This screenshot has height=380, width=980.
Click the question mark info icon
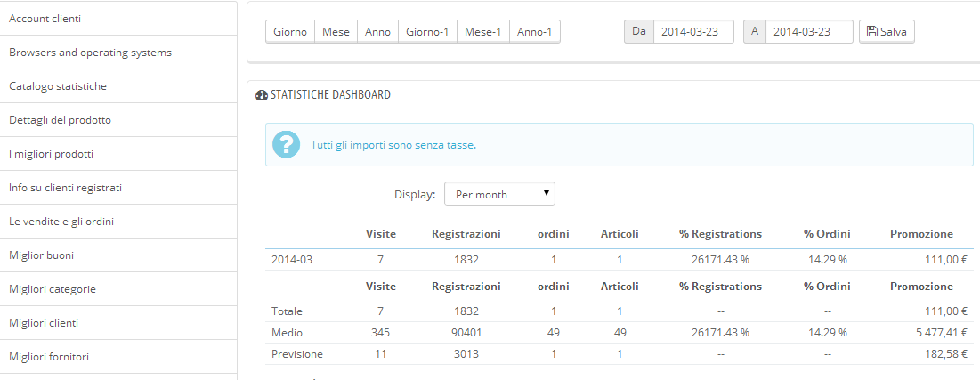pos(287,144)
